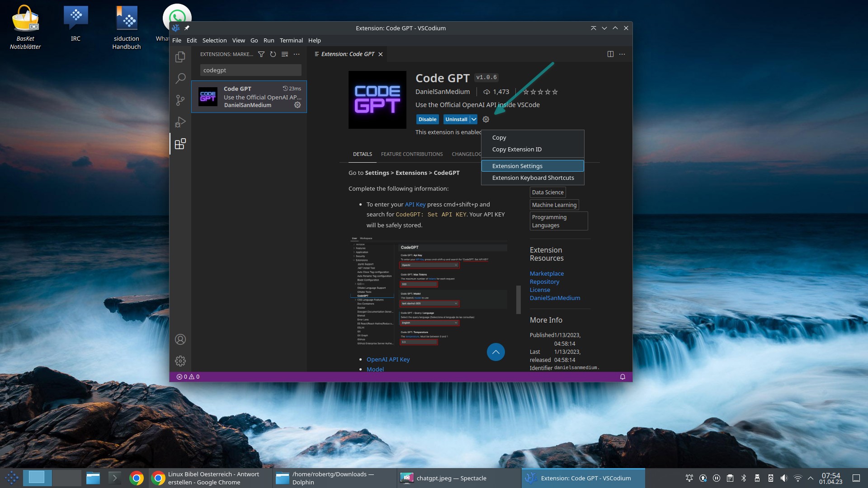Click the Split Editor icon top right

[610, 54]
